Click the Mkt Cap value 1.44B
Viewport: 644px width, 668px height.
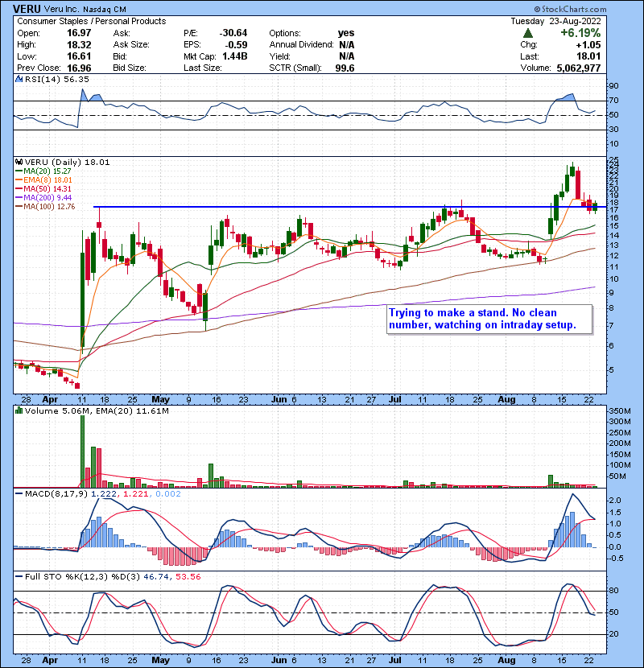click(235, 56)
